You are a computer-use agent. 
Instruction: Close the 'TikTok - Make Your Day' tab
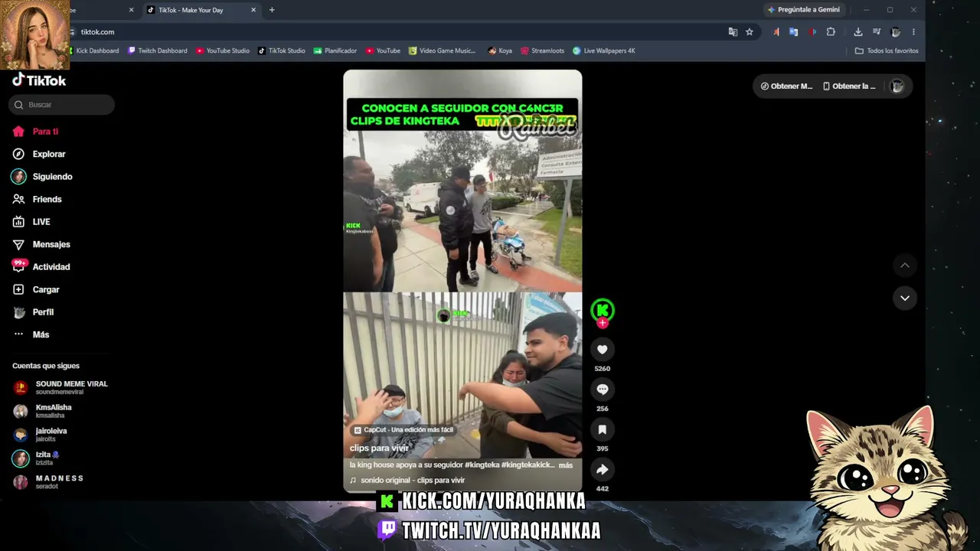point(253,10)
